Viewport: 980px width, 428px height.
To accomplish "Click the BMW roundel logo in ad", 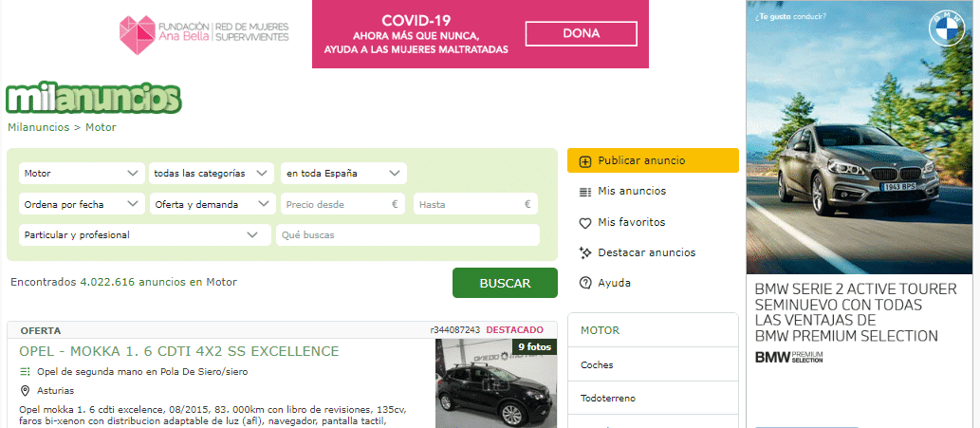I will [x=947, y=28].
